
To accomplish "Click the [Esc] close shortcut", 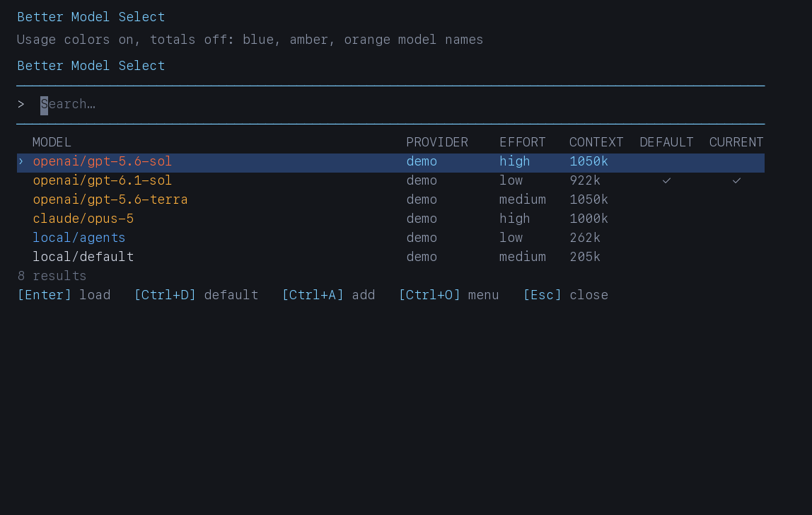I will [x=566, y=295].
